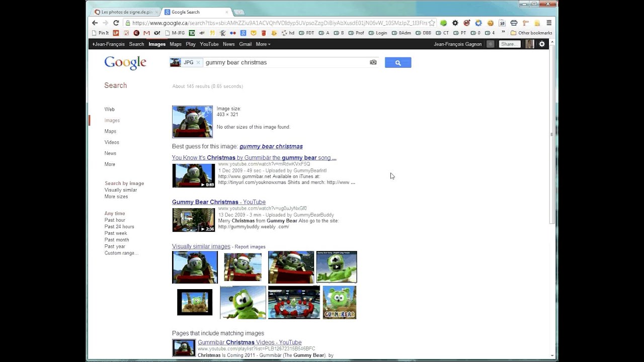644x362 pixels.
Task: Open the FDT bookmark
Action: tap(306, 33)
